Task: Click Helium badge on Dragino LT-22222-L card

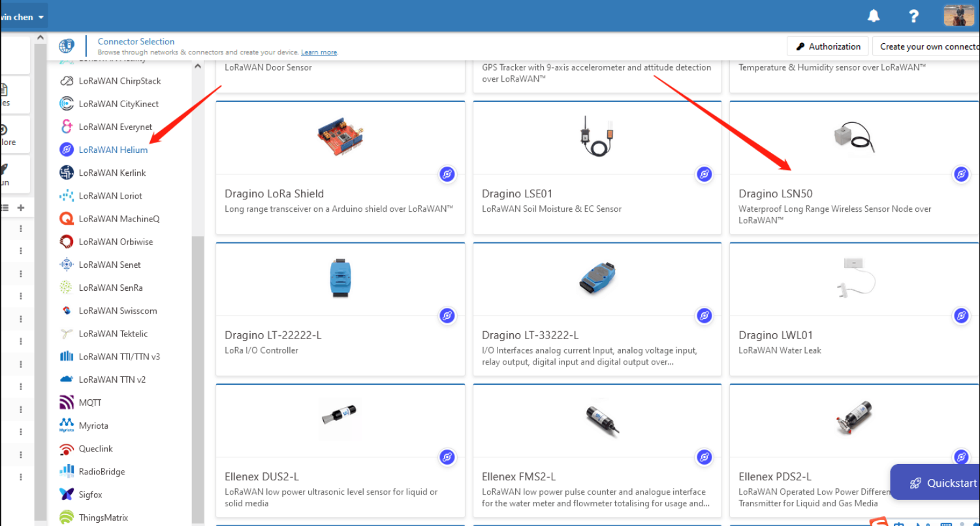Action: tap(447, 316)
